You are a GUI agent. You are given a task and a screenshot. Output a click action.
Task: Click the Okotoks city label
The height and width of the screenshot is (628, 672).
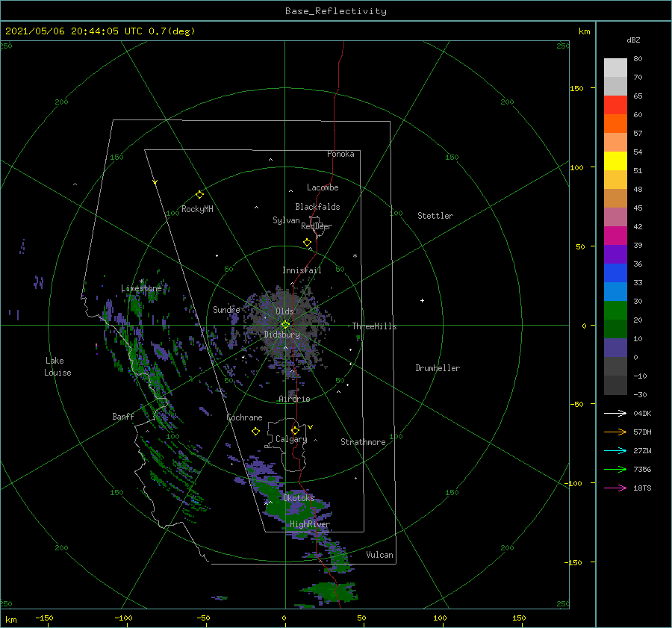click(x=299, y=498)
